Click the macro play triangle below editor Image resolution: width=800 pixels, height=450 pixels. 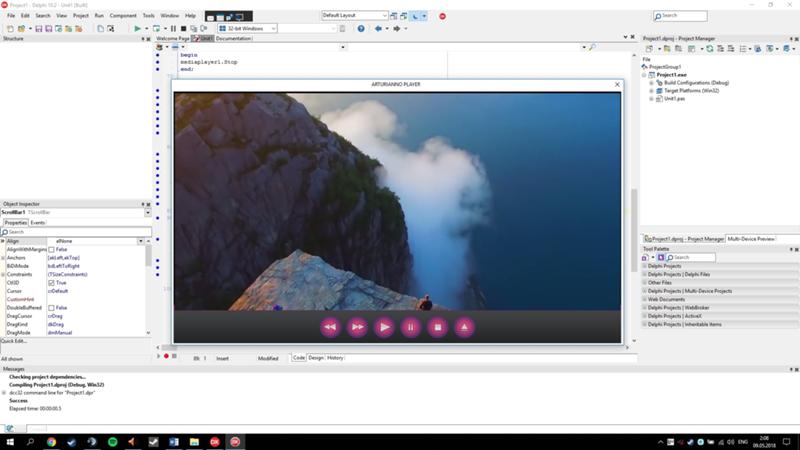(x=159, y=356)
